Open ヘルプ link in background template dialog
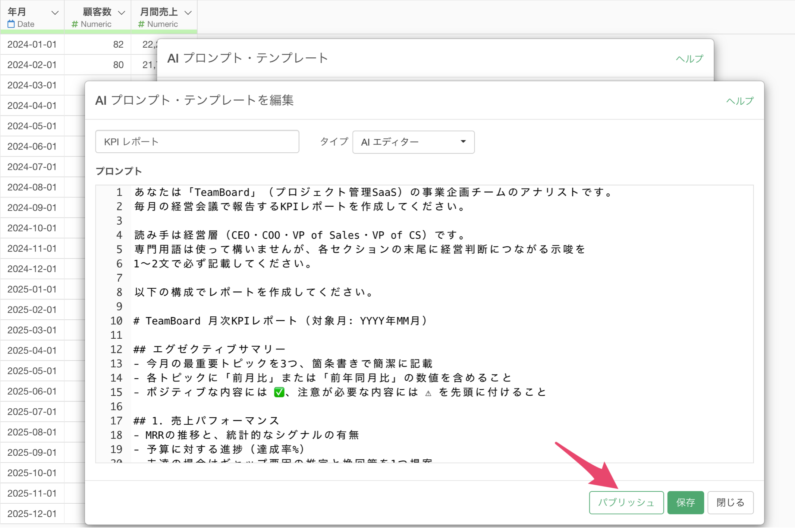The image size is (795, 532). click(x=689, y=58)
